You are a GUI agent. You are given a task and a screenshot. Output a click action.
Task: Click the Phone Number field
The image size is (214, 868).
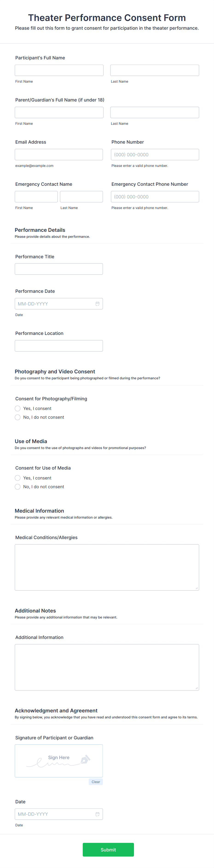[x=155, y=154]
